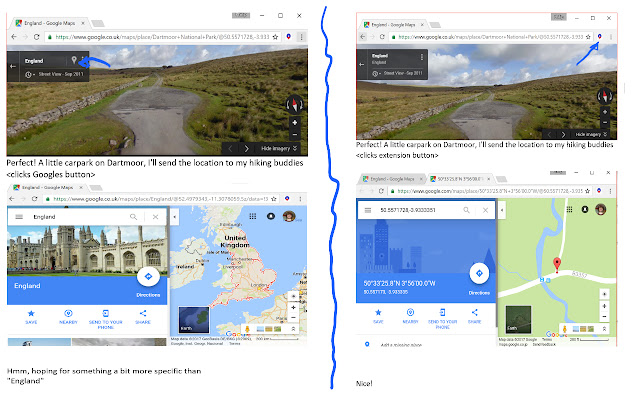Open Chrome menu in coordinates map window
This screenshot has height=400, width=640.
pyautogui.click(x=611, y=191)
